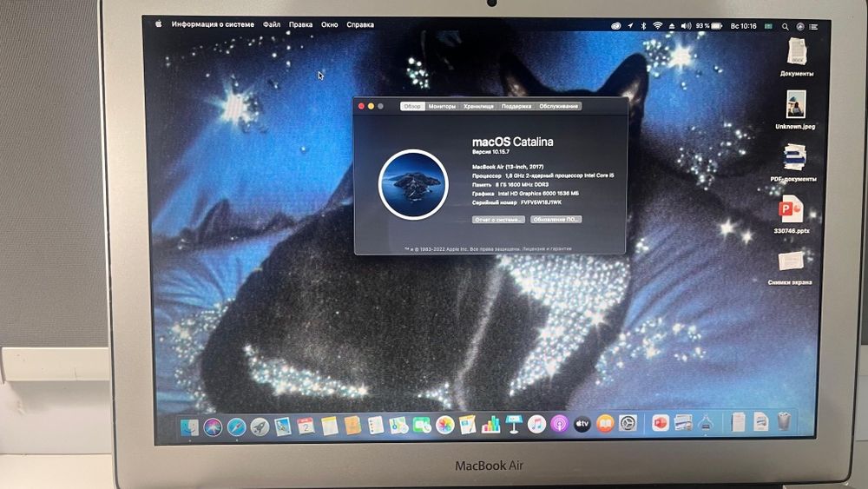Open Photos flower icon in Dock
The width and height of the screenshot is (868, 489).
pos(444,425)
